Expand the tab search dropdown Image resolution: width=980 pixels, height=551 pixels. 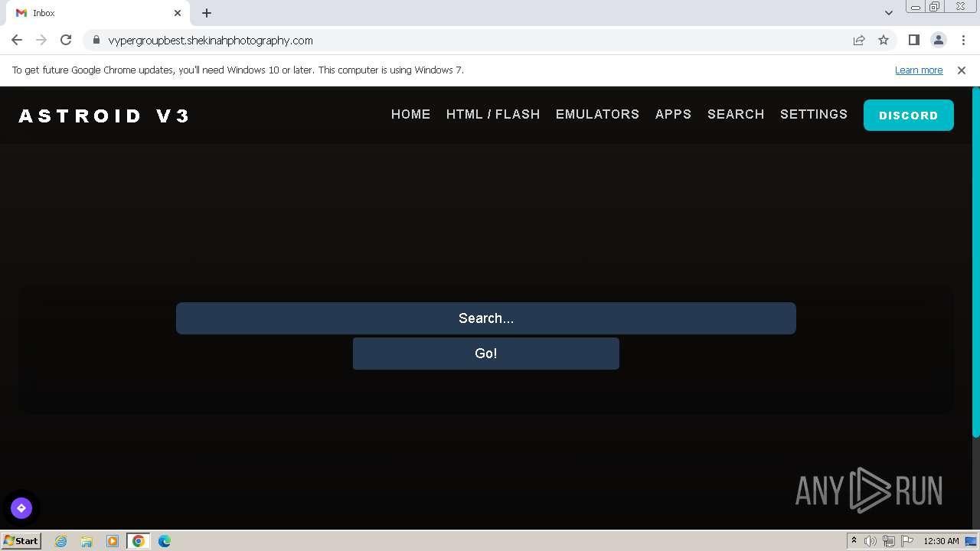point(889,13)
